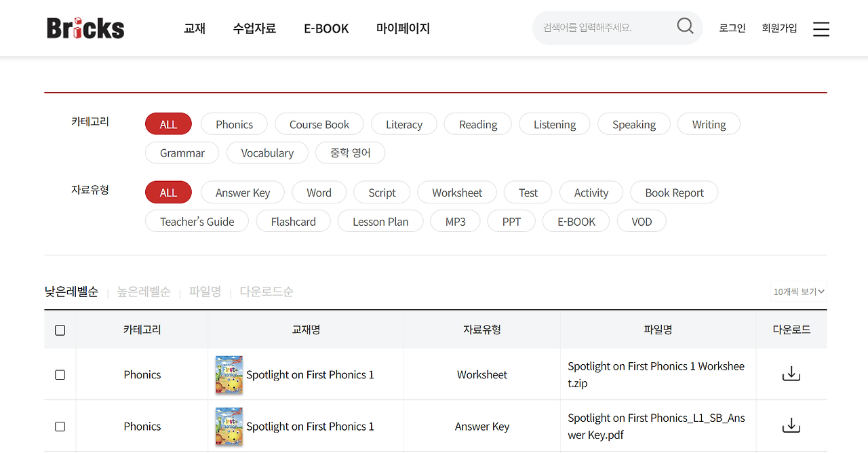Click the download icon for the Worksheet zip file
868x453 pixels.
pos(791,373)
